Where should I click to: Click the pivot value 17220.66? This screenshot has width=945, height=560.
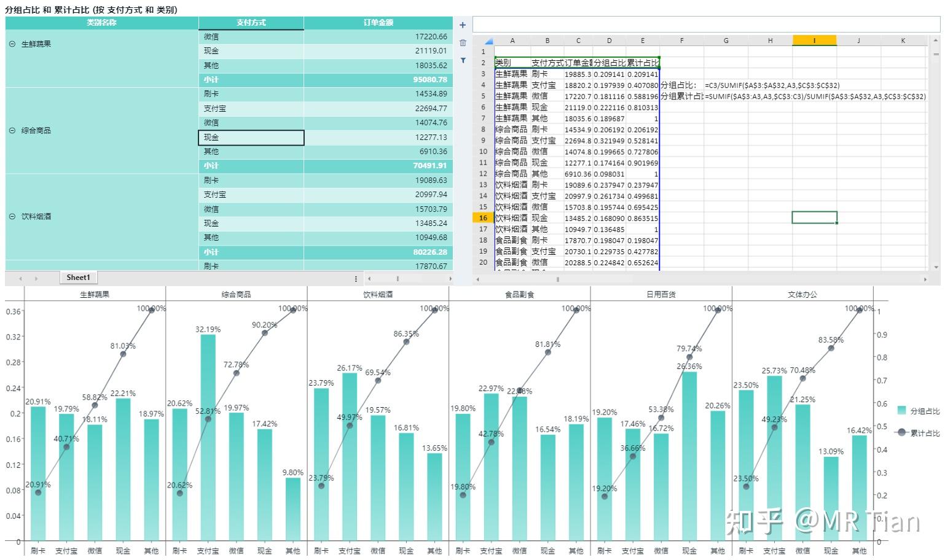coord(431,37)
